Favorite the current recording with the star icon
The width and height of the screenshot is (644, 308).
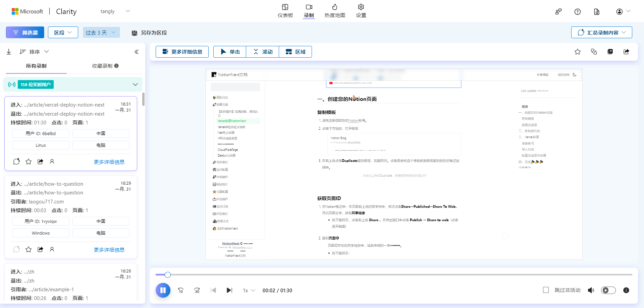(578, 52)
